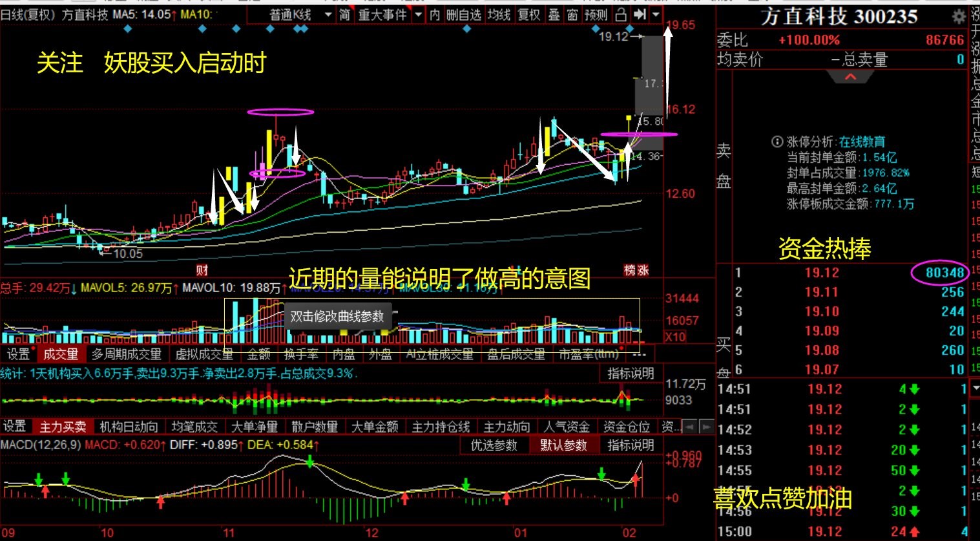980x541 pixels.
Task: Toggle the 内 indicator display
Action: [x=435, y=14]
